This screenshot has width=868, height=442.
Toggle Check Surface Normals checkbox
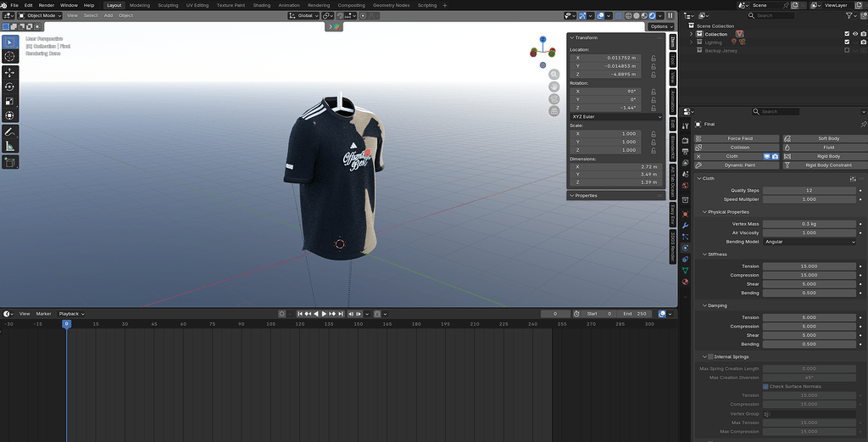pyautogui.click(x=765, y=387)
